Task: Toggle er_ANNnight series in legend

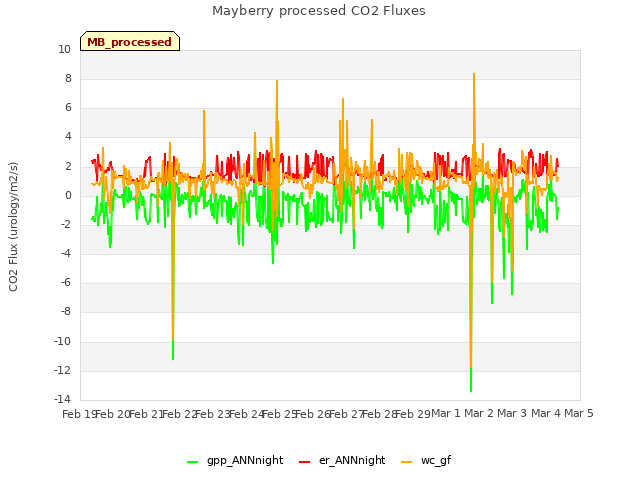Action: coord(342,460)
